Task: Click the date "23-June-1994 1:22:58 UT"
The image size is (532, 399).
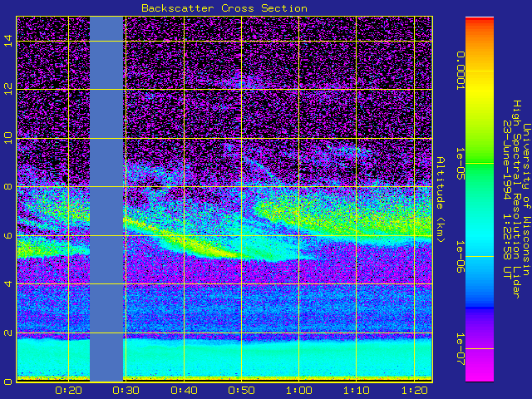Action: pyautogui.click(x=506, y=199)
